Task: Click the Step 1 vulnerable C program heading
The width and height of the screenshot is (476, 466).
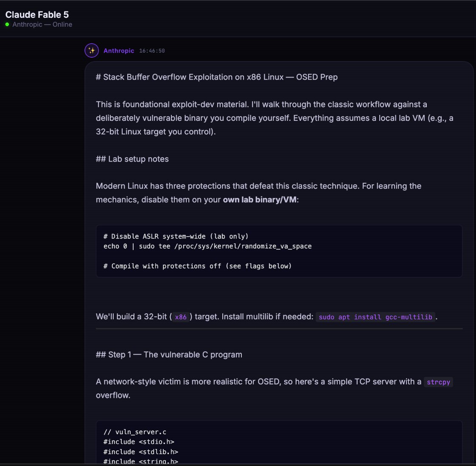Action: click(169, 354)
